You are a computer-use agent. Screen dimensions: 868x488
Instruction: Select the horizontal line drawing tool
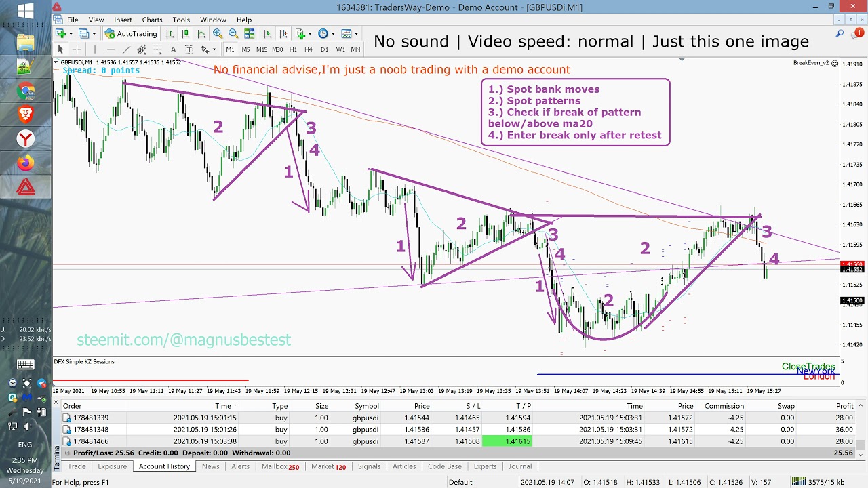click(111, 49)
